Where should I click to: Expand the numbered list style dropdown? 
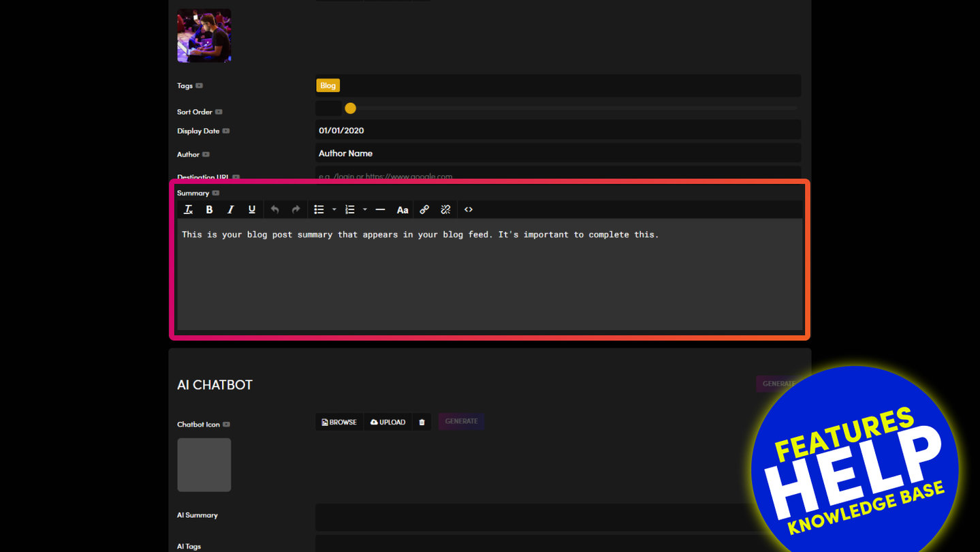click(x=365, y=210)
